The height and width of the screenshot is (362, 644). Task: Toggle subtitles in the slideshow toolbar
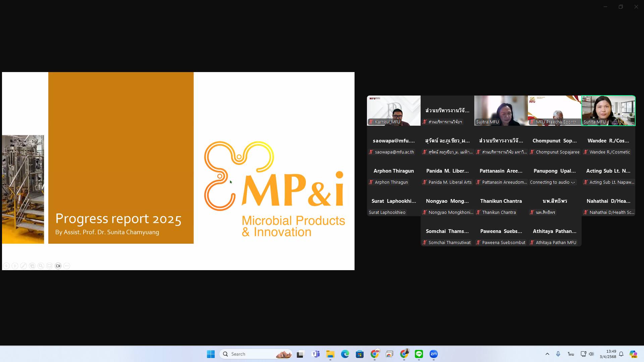point(49,266)
